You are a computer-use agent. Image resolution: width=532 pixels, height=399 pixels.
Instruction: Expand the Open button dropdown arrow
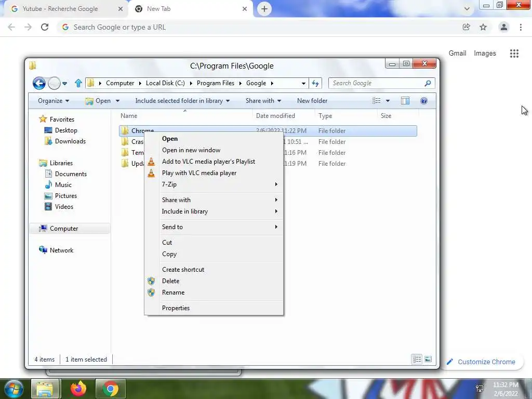click(x=117, y=101)
